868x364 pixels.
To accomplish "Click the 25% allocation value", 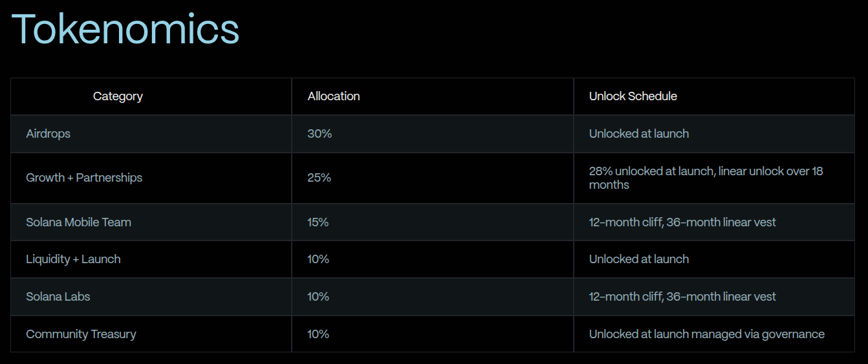I will point(320,178).
